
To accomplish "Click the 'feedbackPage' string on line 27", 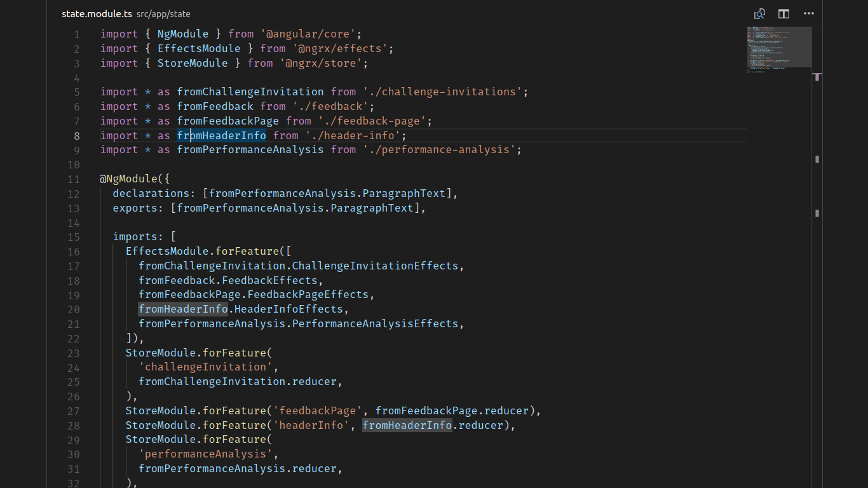I will (x=318, y=410).
